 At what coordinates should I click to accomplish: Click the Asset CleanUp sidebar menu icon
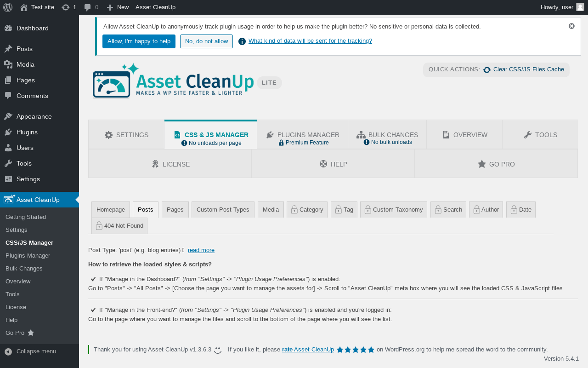pyautogui.click(x=9, y=199)
